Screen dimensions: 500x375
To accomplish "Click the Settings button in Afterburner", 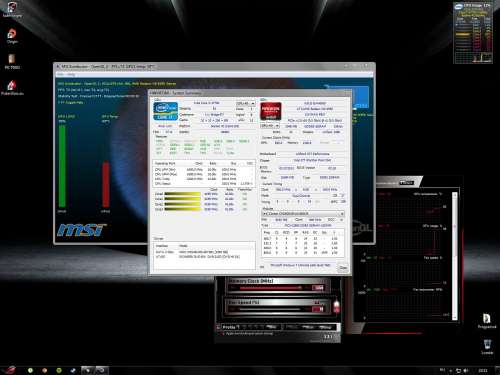I will pos(326,327).
